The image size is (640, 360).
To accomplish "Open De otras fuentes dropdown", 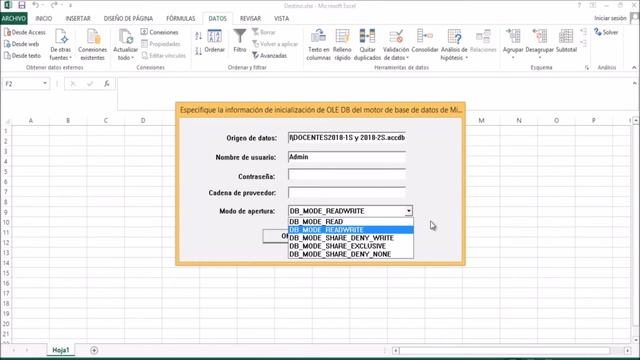I will (x=60, y=45).
